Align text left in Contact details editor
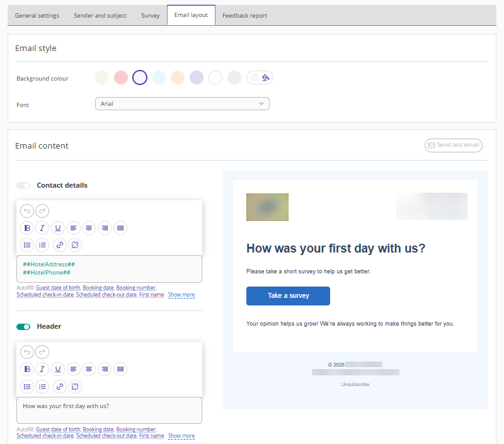The width and height of the screenshot is (504, 444). pyautogui.click(x=74, y=228)
